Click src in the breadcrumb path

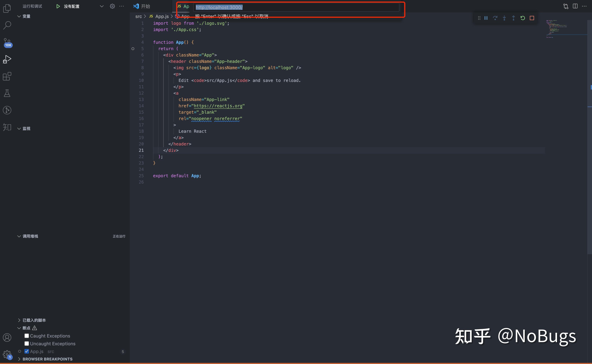click(x=139, y=16)
